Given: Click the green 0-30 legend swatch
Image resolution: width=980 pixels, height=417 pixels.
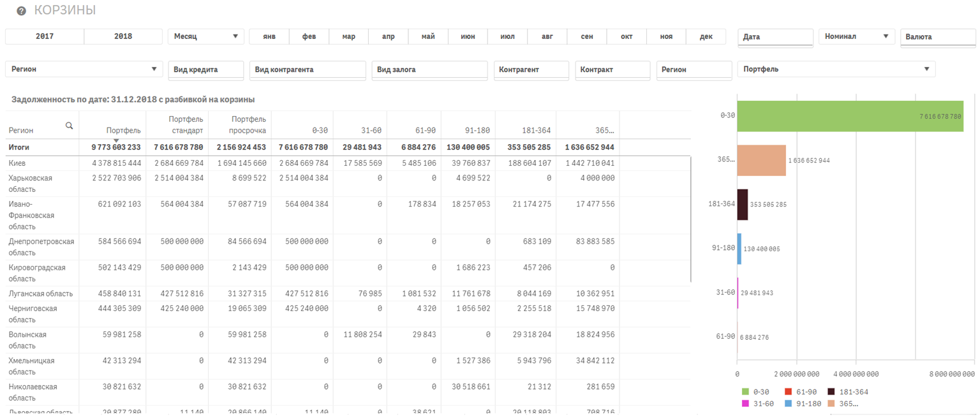Looking at the screenshot, I should [x=745, y=391].
